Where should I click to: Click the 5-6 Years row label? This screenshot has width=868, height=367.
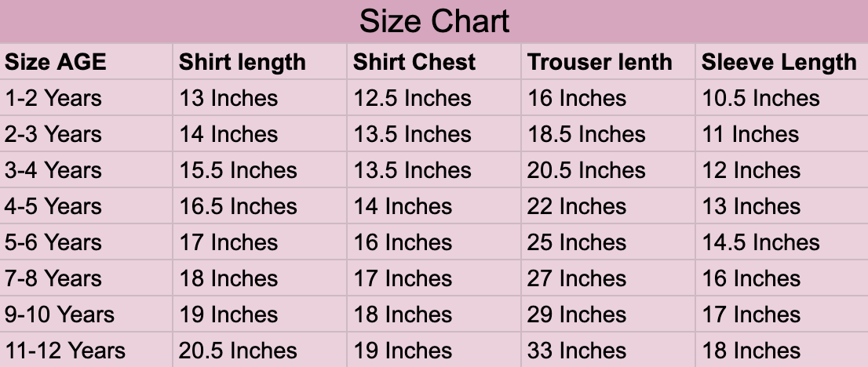click(53, 243)
